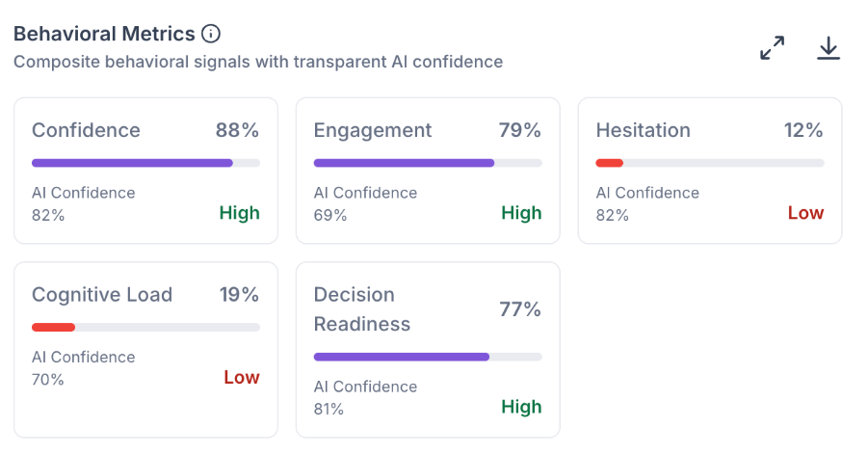
Task: Open the Decision Readiness card
Action: [x=428, y=350]
